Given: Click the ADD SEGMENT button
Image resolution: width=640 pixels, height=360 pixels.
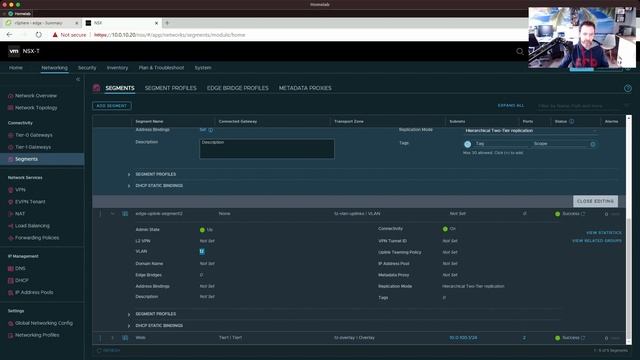Looking at the screenshot, I should click(x=112, y=106).
